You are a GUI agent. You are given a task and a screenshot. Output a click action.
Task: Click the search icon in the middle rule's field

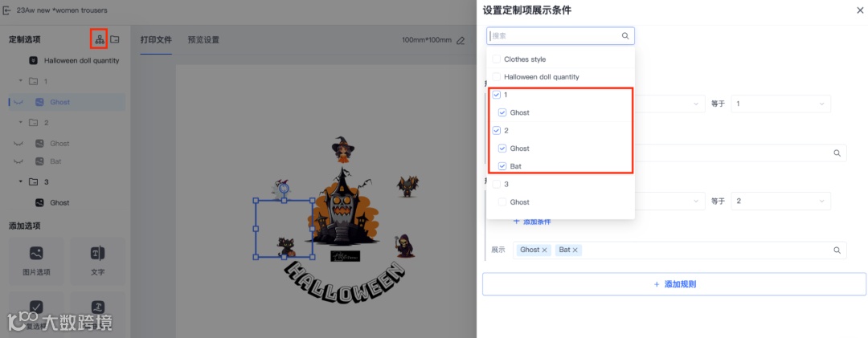[x=837, y=153]
